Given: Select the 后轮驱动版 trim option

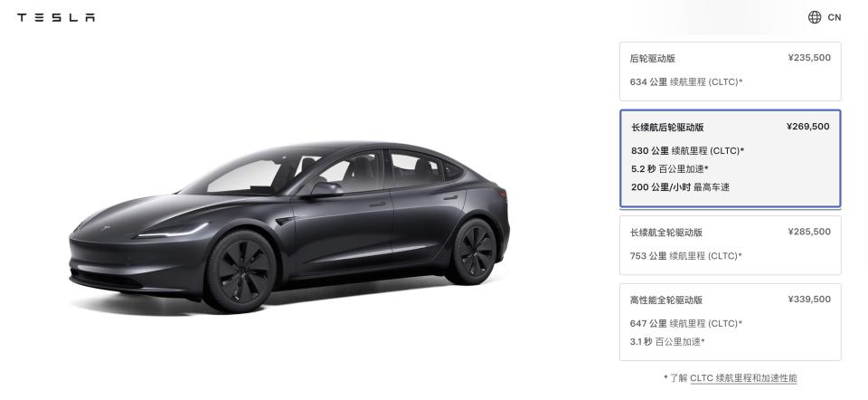Looking at the screenshot, I should 731,71.
